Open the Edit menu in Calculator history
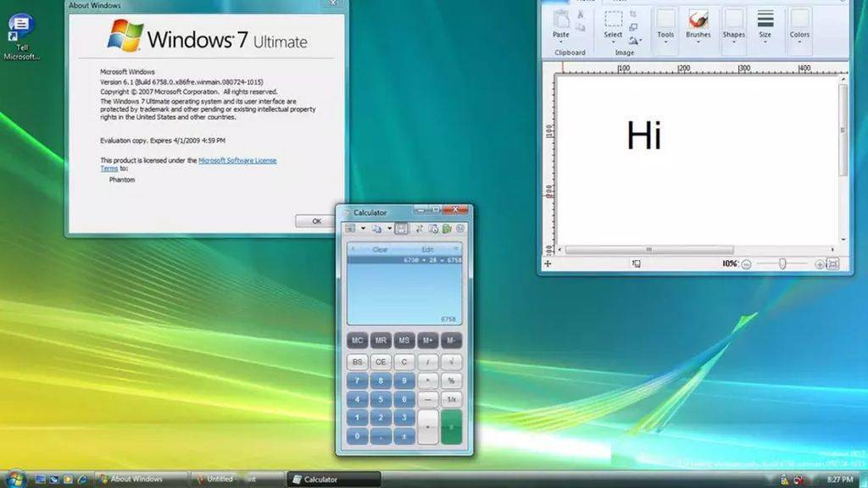This screenshot has width=868, height=488. (427, 250)
